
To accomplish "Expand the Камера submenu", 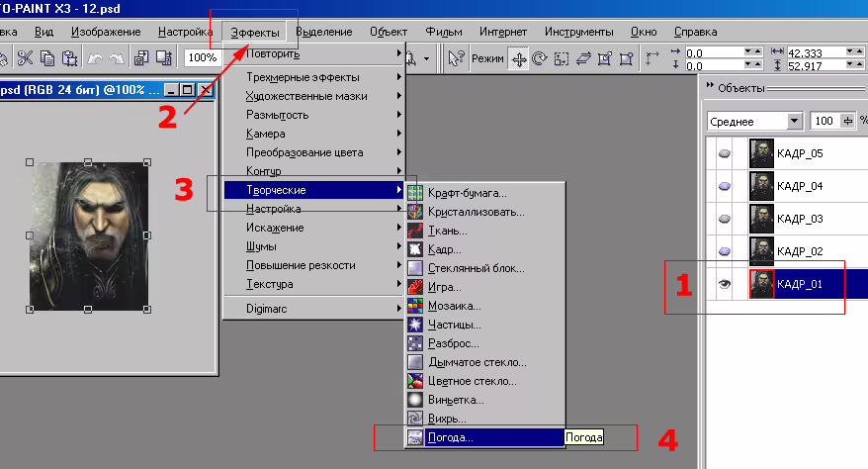I will click(313, 134).
